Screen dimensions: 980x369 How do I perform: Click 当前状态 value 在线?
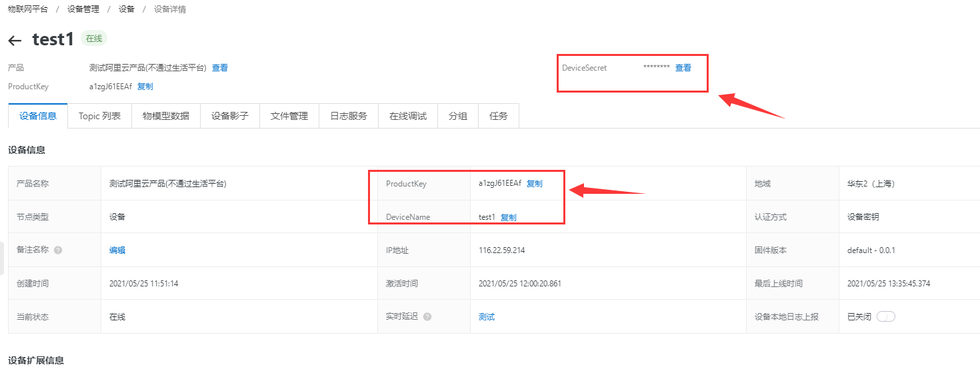(x=117, y=317)
